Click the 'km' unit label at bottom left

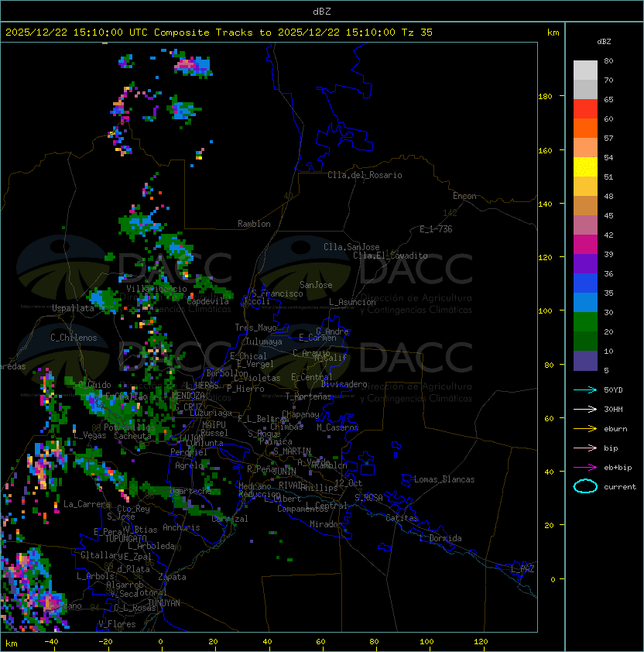click(12, 643)
